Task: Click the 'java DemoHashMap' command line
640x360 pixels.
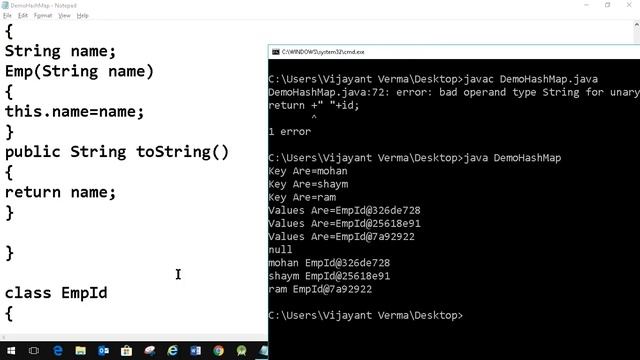Action: (415, 158)
